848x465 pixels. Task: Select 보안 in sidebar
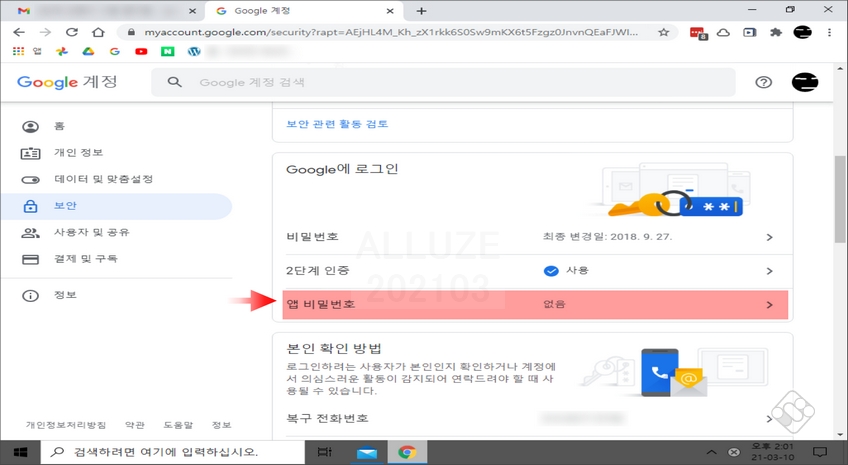116,206
